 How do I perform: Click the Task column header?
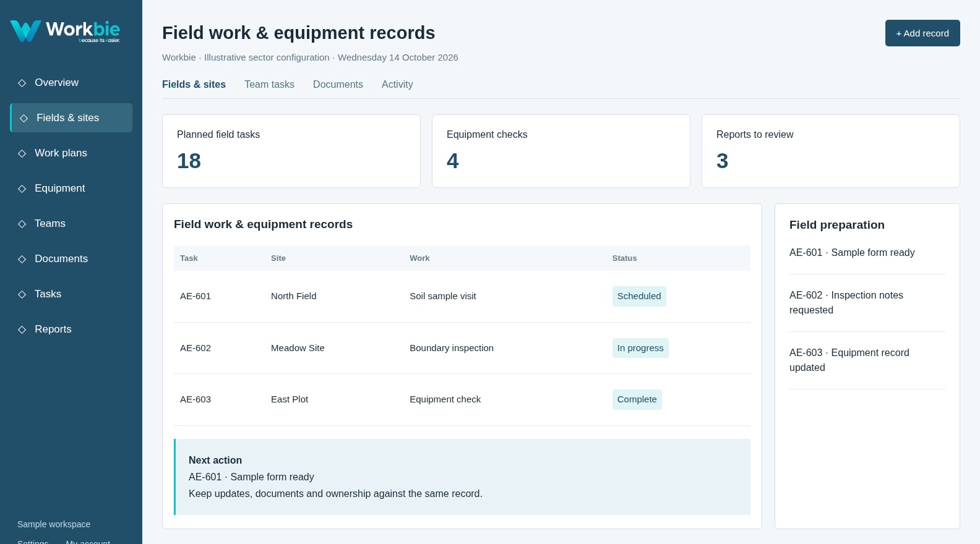(189, 258)
